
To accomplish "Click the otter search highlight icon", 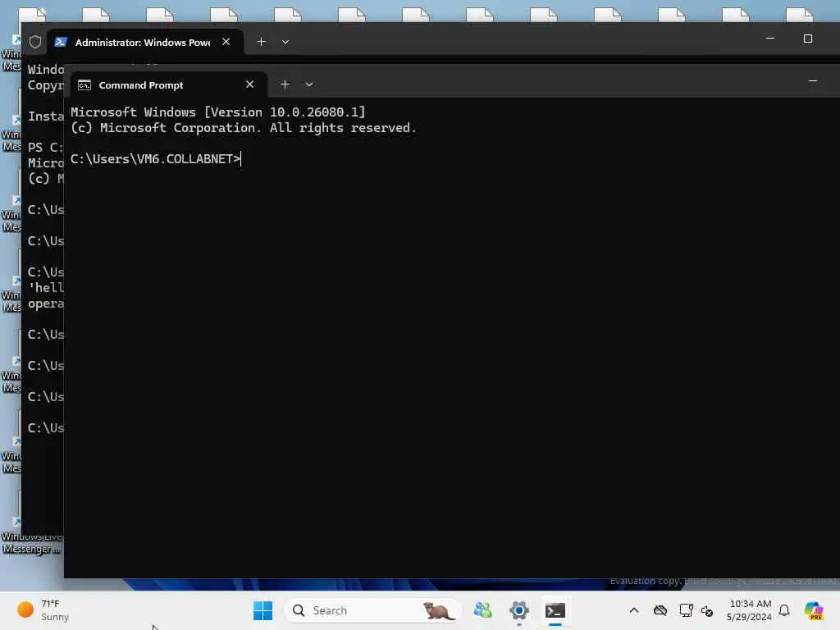I will pos(438,610).
